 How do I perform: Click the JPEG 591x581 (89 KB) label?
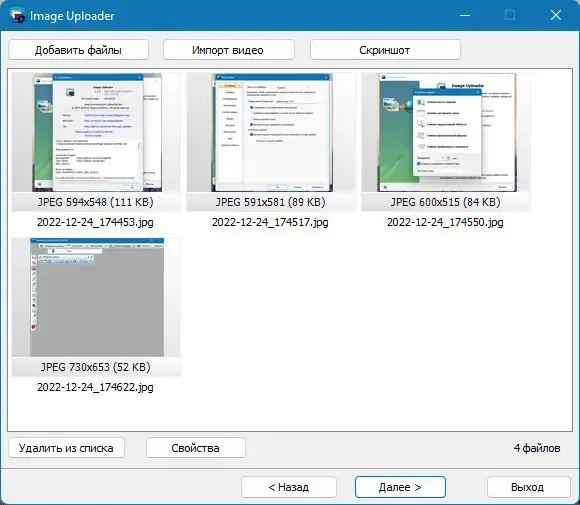(x=270, y=202)
